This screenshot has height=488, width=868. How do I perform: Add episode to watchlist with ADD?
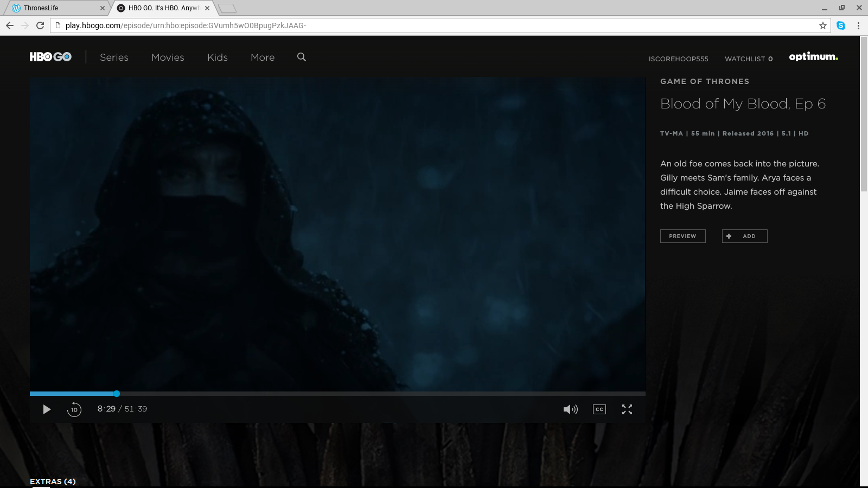[744, 236]
